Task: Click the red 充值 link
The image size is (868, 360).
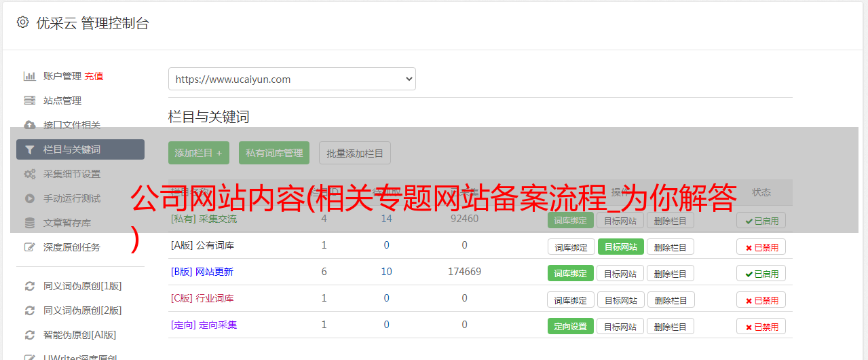Action: coord(94,76)
